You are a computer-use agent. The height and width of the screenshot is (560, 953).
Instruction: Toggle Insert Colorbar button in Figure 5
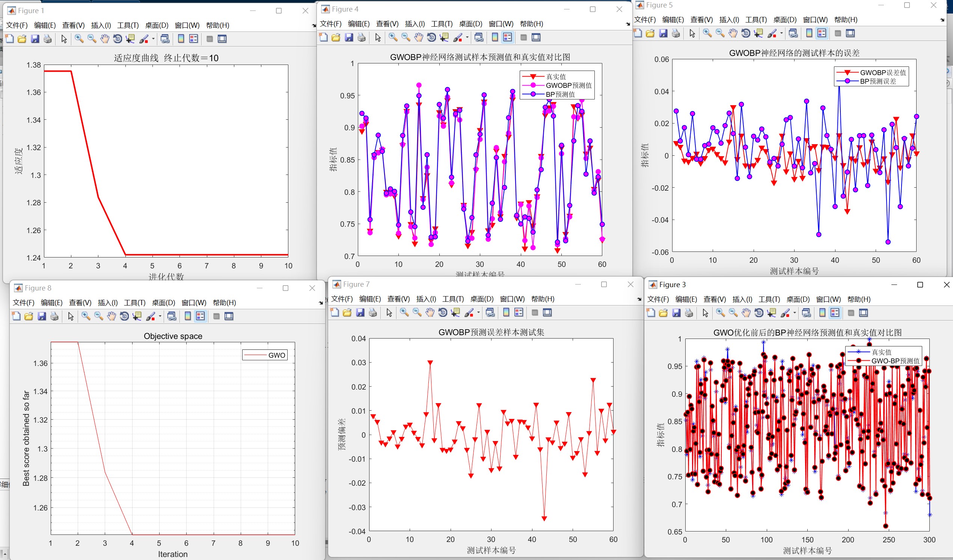click(x=809, y=33)
